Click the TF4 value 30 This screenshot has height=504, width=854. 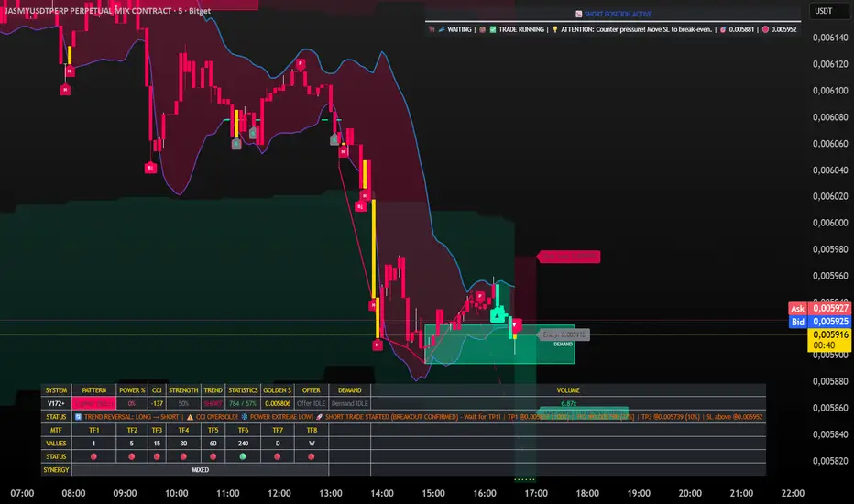pos(183,444)
